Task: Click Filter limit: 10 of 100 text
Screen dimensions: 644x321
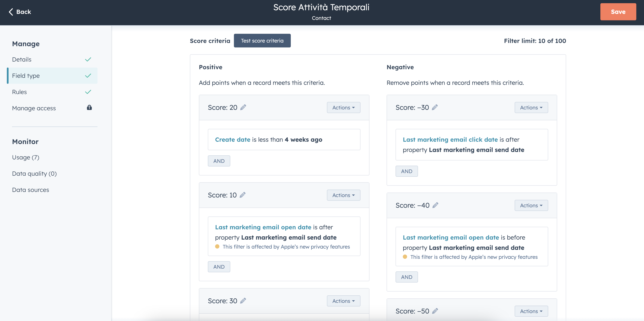Action: pos(535,41)
